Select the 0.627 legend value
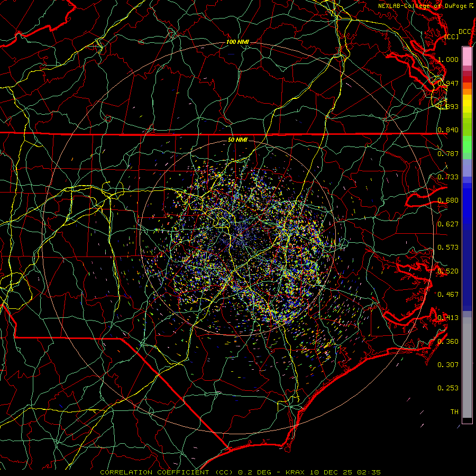 point(448,224)
